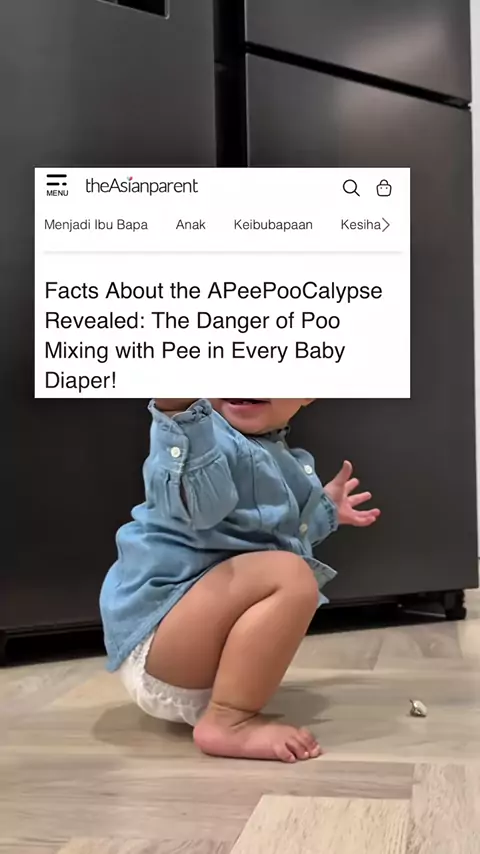Select the Menjadi Ibu Bapa tab
Screen dimensions: 480x854
pos(96,224)
